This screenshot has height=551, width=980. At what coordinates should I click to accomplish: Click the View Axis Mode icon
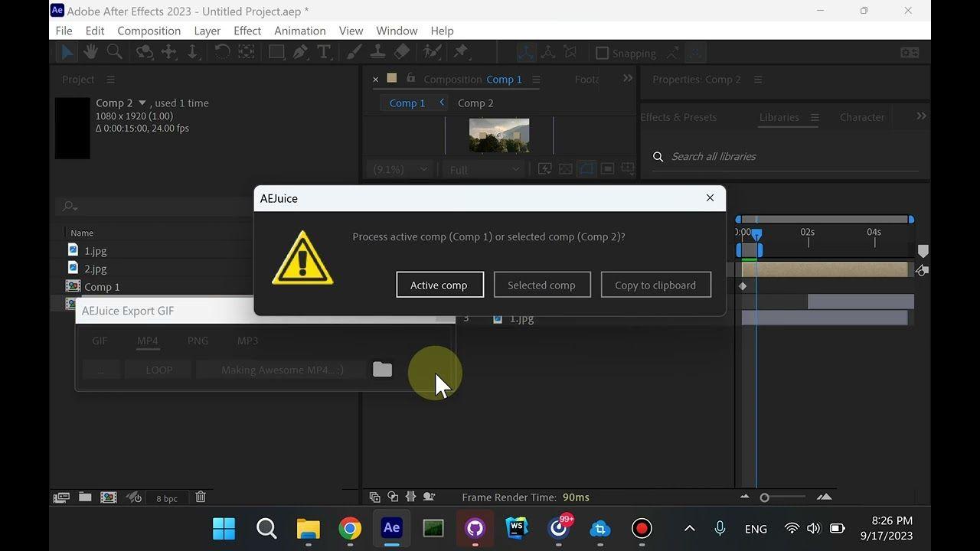click(570, 53)
